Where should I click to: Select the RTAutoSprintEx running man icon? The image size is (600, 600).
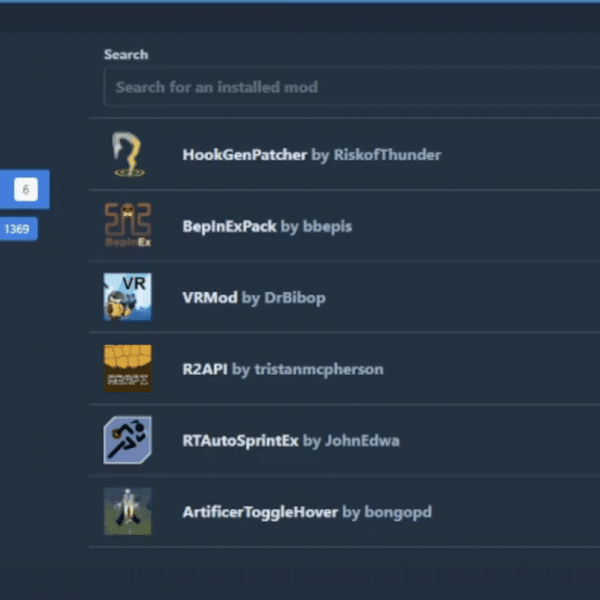click(128, 440)
